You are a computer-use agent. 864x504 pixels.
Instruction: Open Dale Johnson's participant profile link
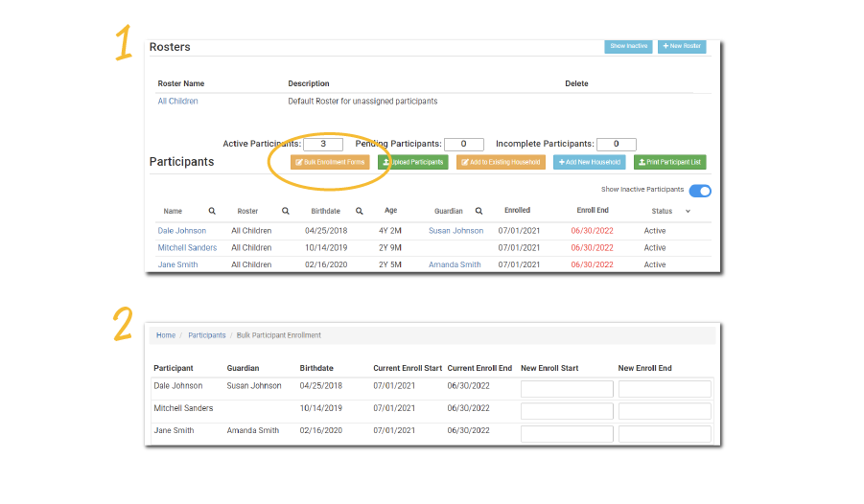click(x=184, y=231)
